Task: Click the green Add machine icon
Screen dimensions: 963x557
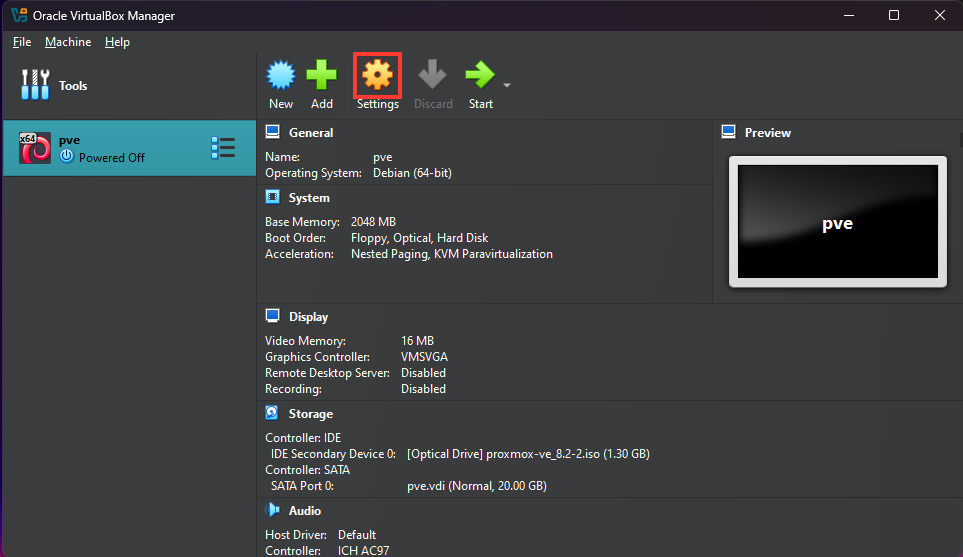Action: click(x=322, y=76)
